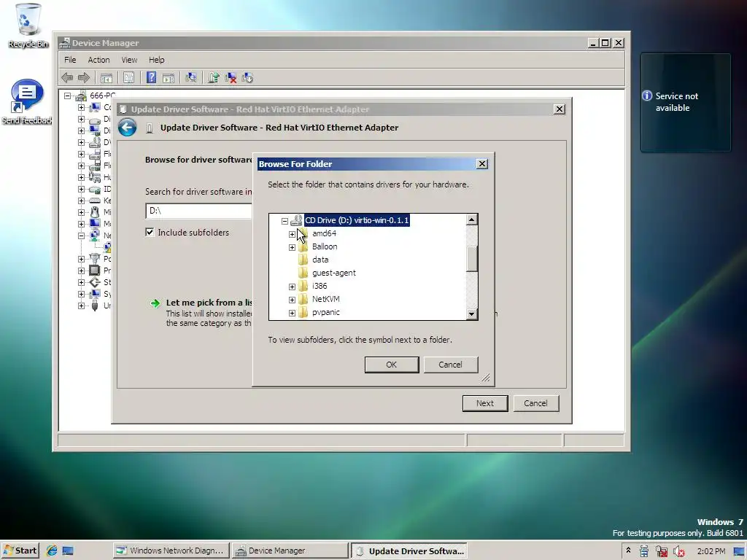This screenshot has width=747, height=560.
Task: Close the Browse For Folder dialog
Action: click(482, 164)
